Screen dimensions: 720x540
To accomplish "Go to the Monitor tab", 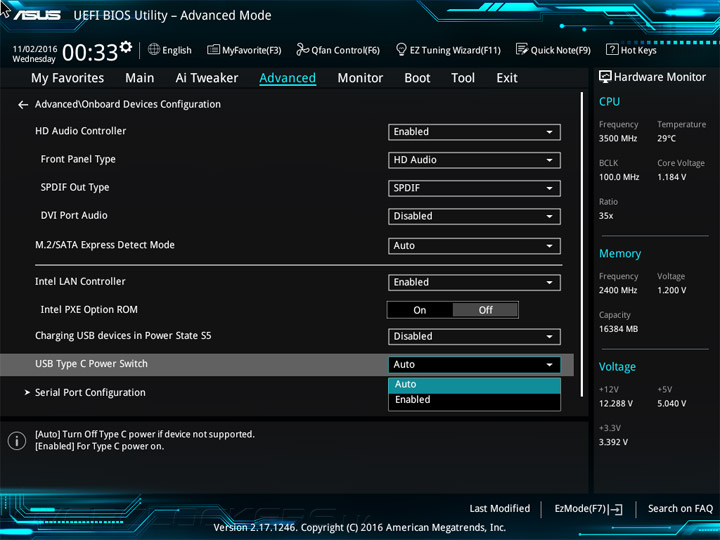I will pos(360,78).
